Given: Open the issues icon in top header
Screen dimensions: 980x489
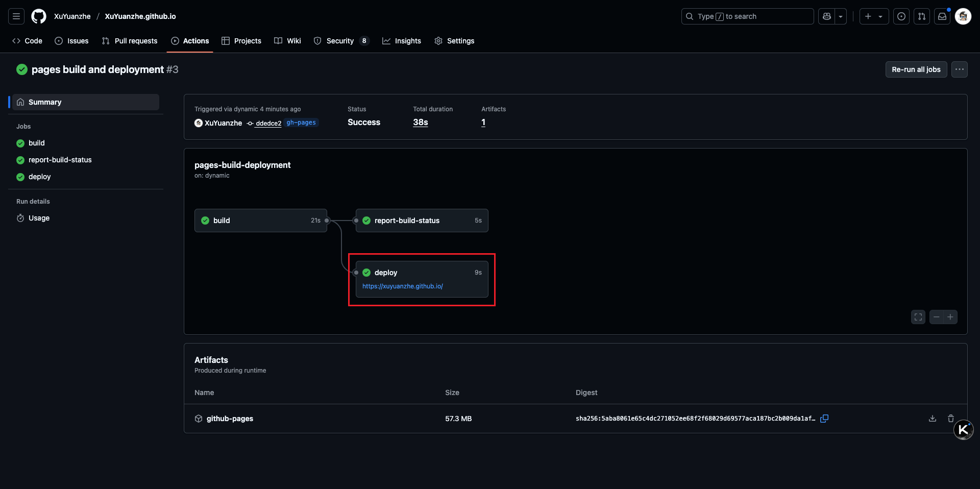Looking at the screenshot, I should coord(901,16).
